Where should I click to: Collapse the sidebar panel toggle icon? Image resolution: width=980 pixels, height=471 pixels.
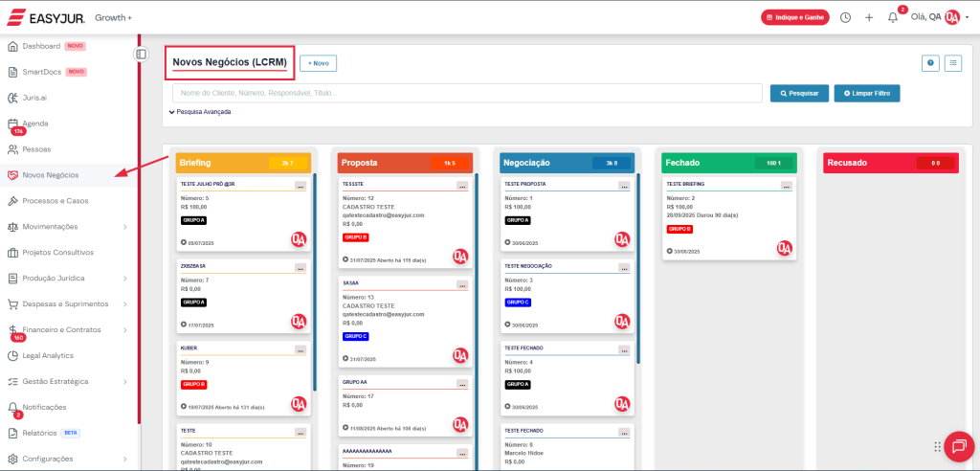pos(141,55)
